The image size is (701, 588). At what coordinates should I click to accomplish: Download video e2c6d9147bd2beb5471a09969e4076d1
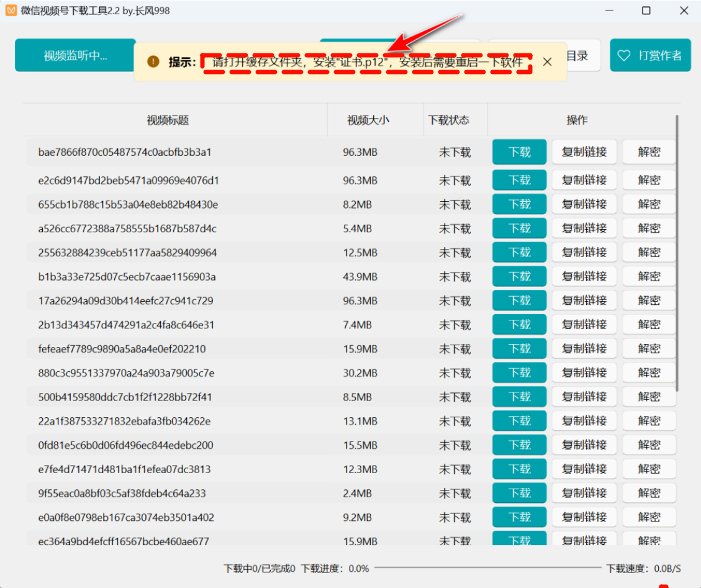[520, 180]
